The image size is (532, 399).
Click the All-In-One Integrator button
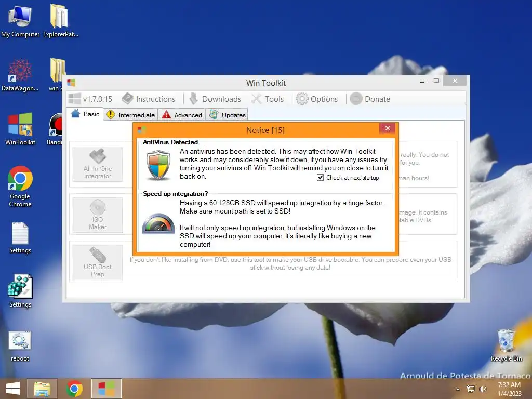point(98,164)
